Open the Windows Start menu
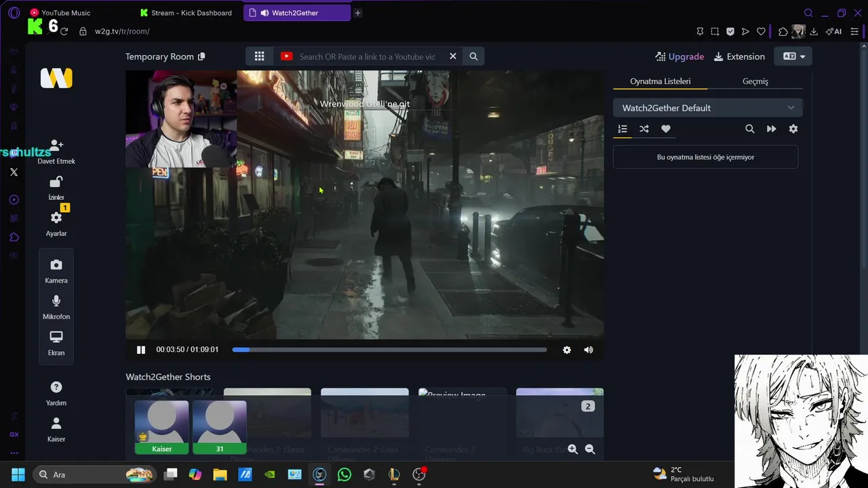This screenshot has width=868, height=488. [x=18, y=474]
